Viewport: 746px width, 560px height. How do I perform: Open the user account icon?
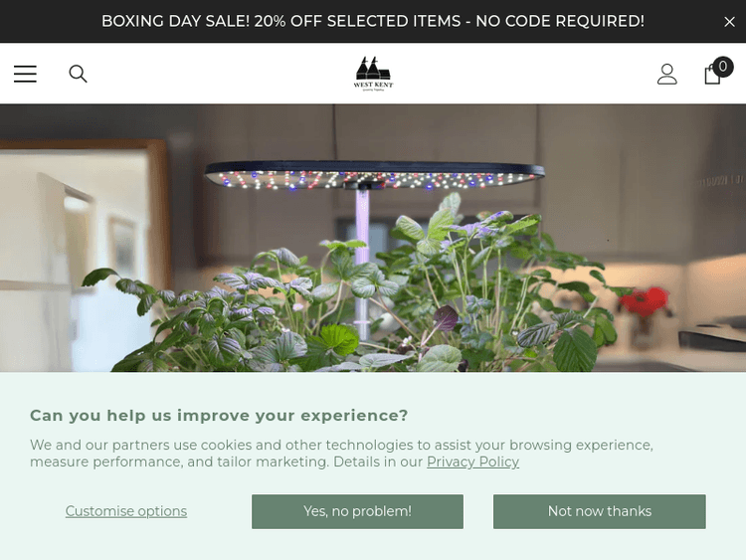[x=667, y=74]
